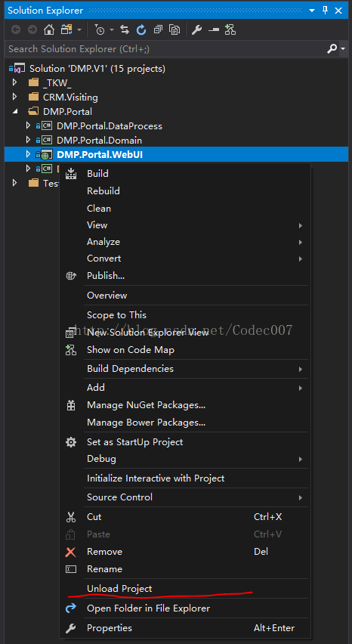352x644 pixels.
Task: Select the highlighted DMP.Portal.WebUI project
Action: pos(100,154)
